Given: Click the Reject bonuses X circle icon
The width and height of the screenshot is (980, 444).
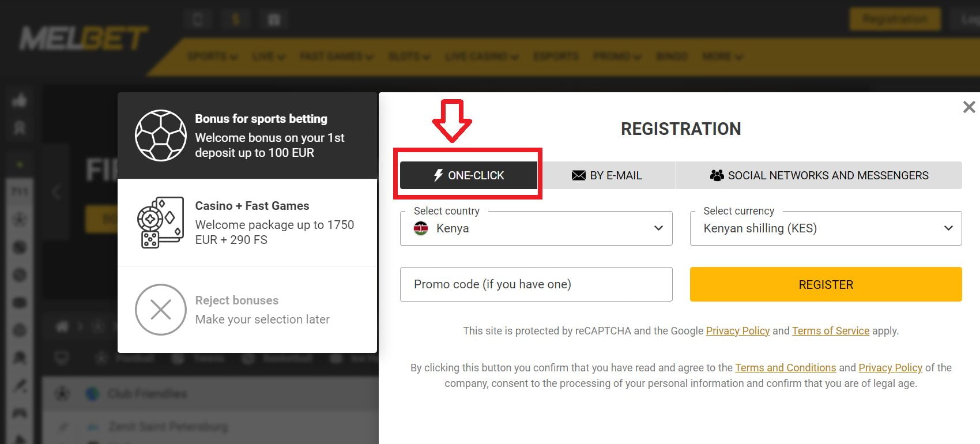Looking at the screenshot, I should (x=160, y=310).
